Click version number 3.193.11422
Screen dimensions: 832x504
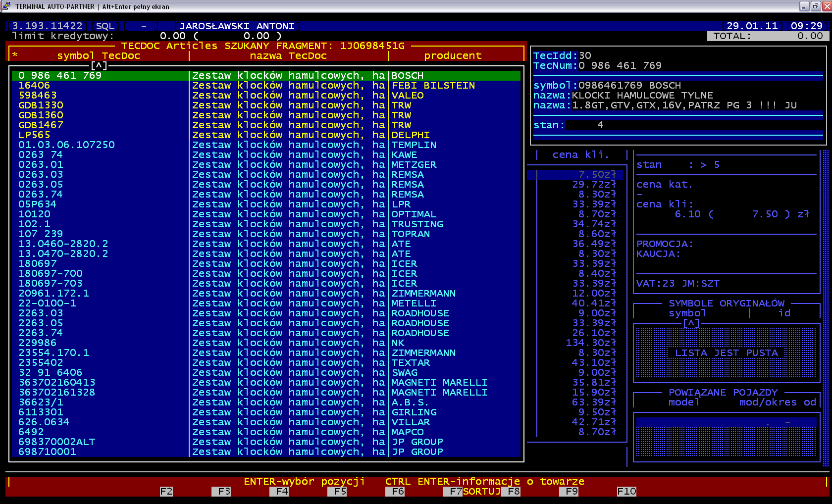pyautogui.click(x=47, y=26)
